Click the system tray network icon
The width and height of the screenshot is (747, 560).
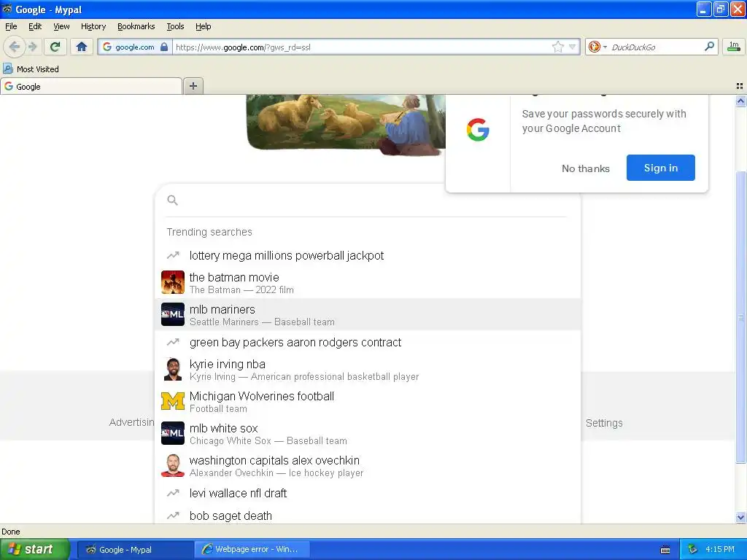click(692, 550)
